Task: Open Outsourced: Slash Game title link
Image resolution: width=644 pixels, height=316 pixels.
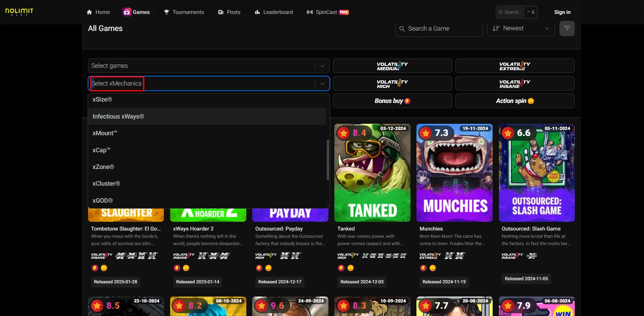Action: 531,229
